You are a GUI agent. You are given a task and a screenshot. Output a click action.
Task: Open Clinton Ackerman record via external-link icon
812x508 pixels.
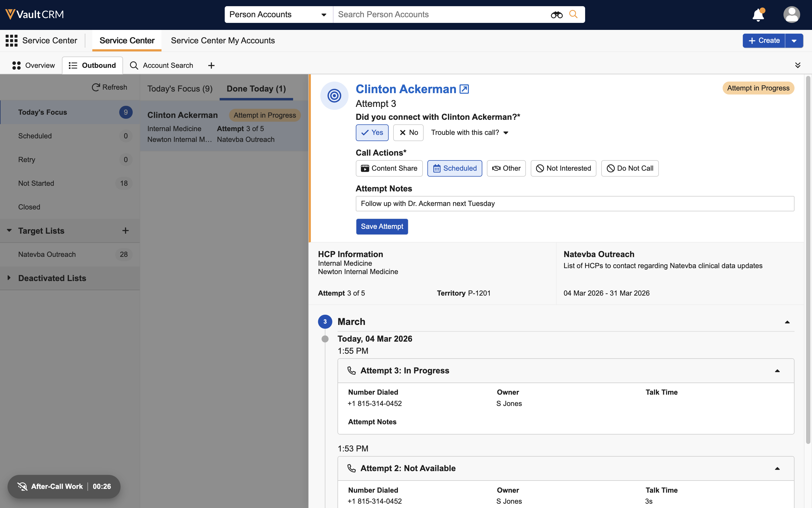click(x=464, y=89)
